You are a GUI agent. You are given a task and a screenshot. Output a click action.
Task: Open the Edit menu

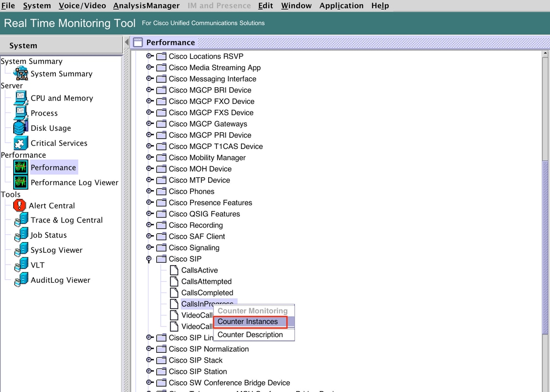click(265, 5)
